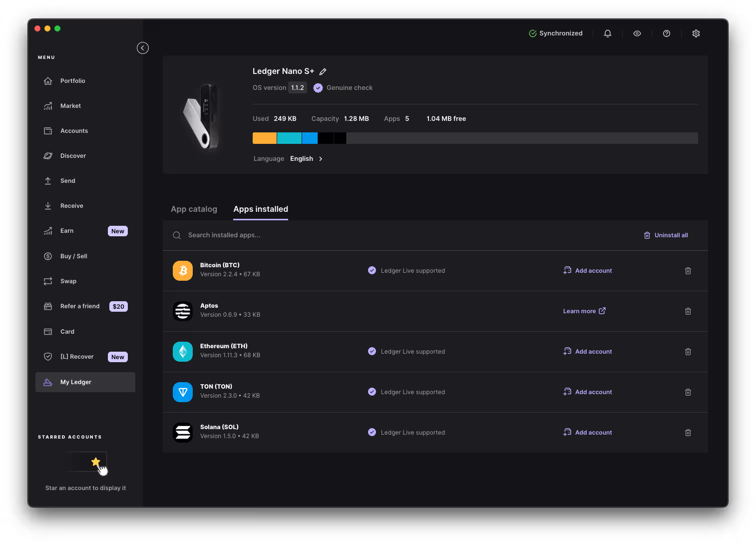
Task: Click Solana app icon
Action: (183, 433)
